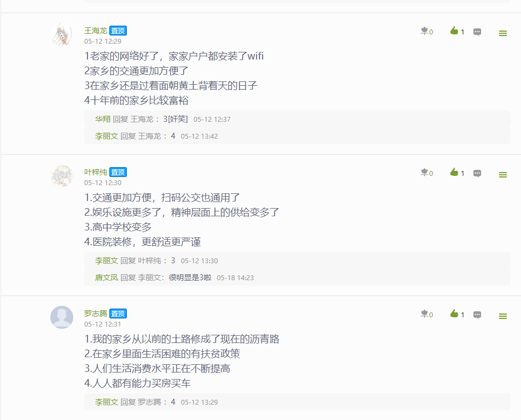Open 王海龙's profile from the post's author name
Screen dimensions: 521x420
point(96,31)
